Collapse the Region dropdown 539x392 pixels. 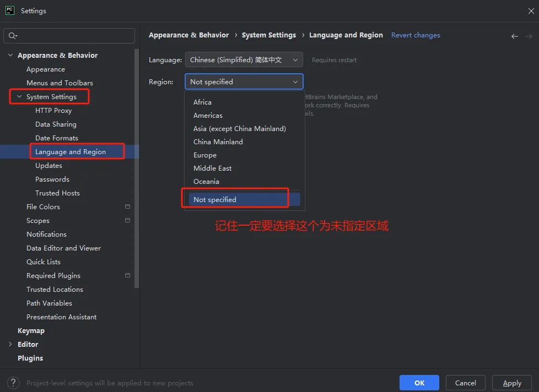coord(295,82)
